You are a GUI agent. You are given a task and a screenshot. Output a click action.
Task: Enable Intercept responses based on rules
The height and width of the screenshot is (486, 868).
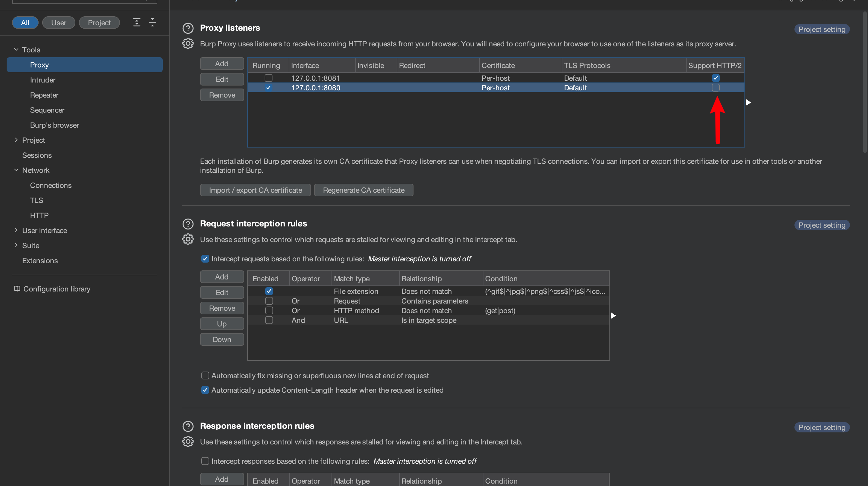pos(205,461)
